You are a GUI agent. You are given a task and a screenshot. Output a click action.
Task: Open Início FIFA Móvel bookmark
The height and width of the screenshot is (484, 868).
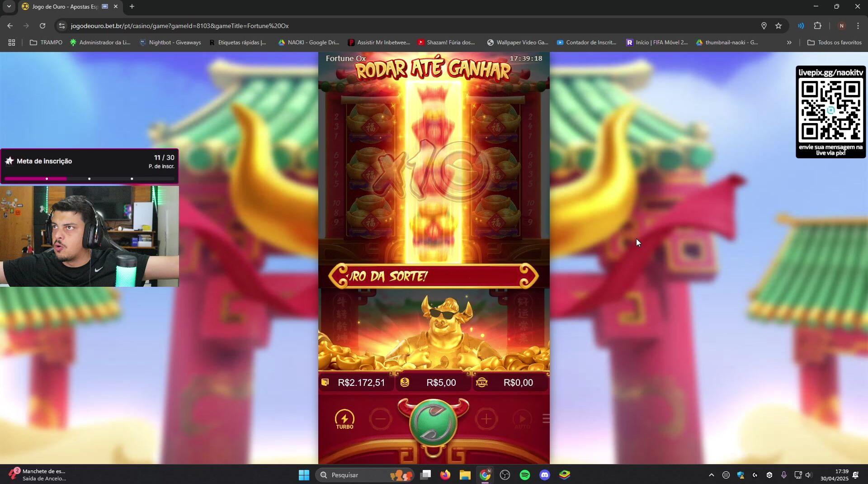[657, 43]
